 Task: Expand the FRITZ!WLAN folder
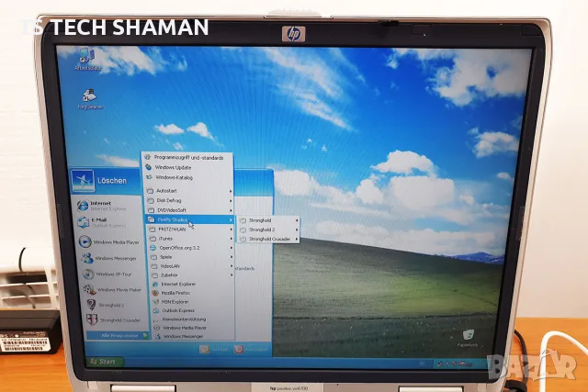[x=190, y=229]
